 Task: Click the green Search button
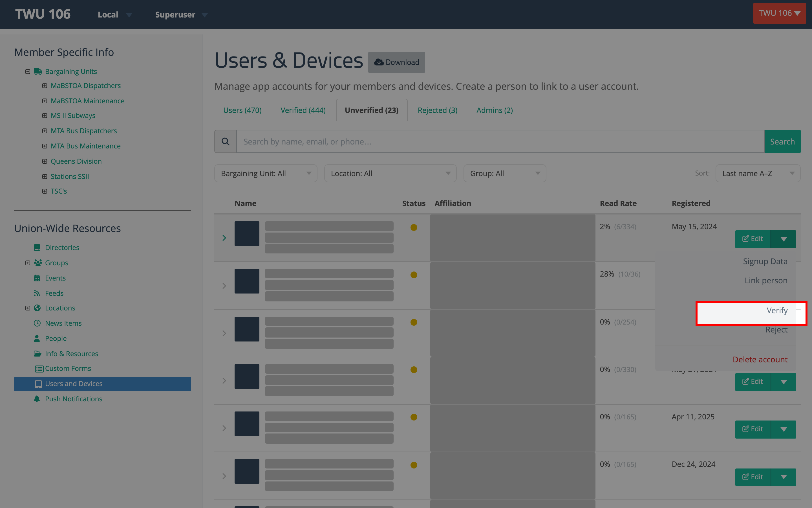782,141
